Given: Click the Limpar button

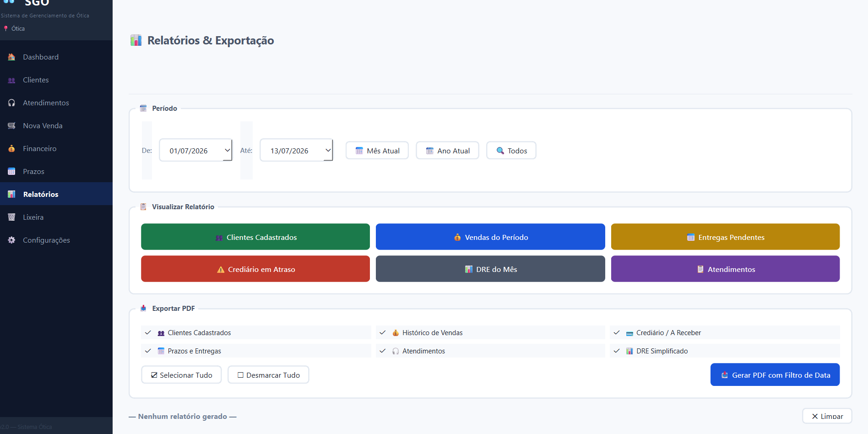Looking at the screenshot, I should [827, 416].
